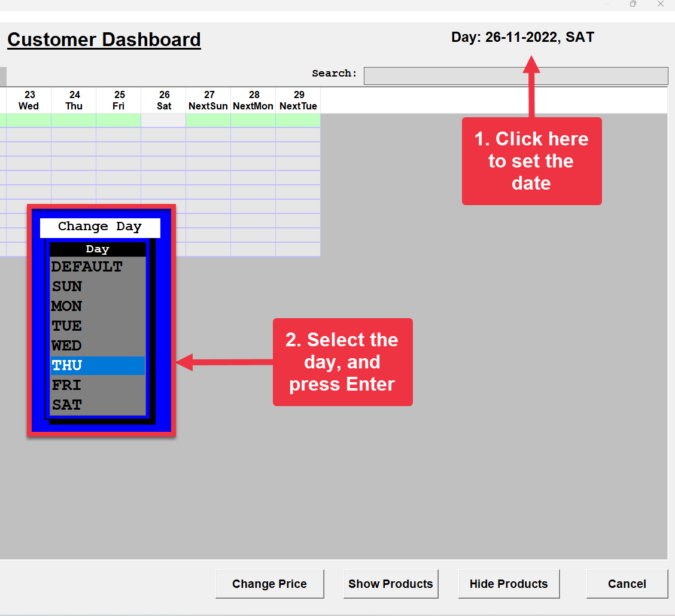Click the Change Day dialog title

pos(100,227)
